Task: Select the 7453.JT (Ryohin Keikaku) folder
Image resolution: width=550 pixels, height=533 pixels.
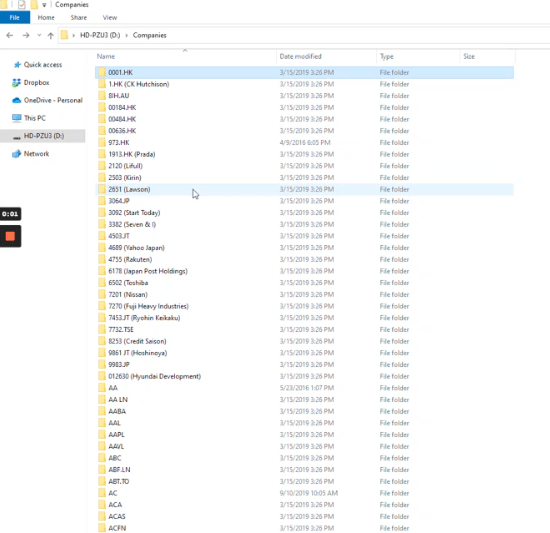Action: point(144,318)
